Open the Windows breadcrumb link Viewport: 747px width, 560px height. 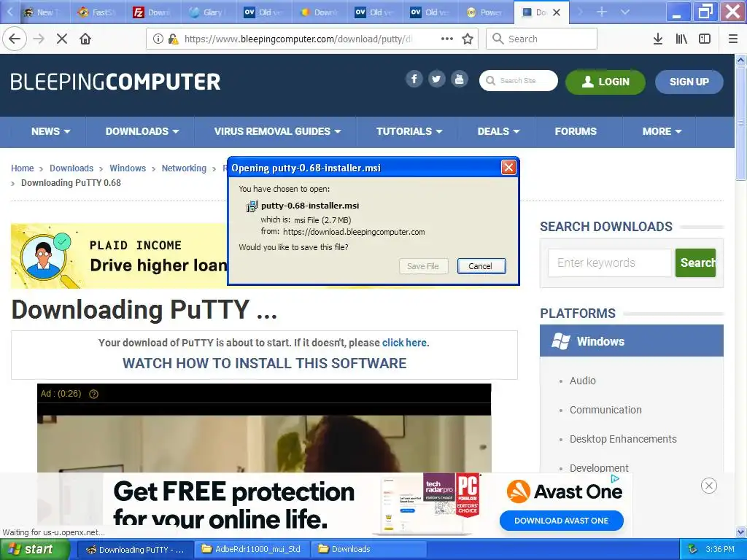coord(128,168)
